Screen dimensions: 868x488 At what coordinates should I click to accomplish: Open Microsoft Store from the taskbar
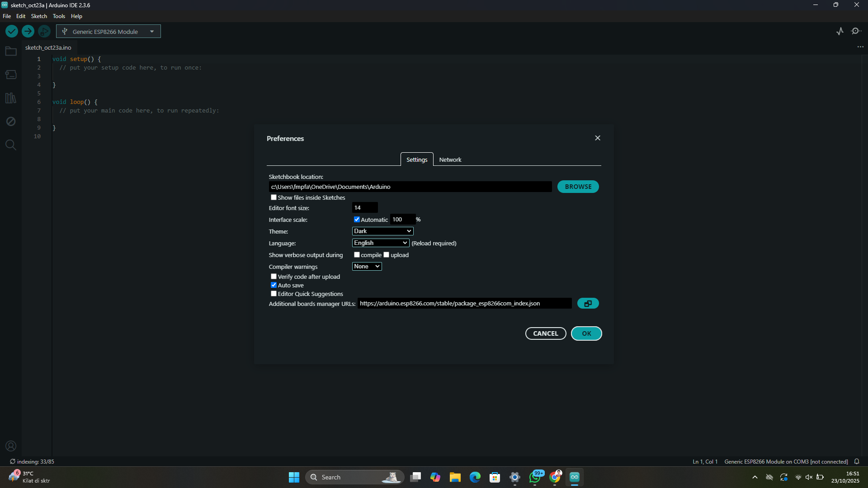(495, 477)
